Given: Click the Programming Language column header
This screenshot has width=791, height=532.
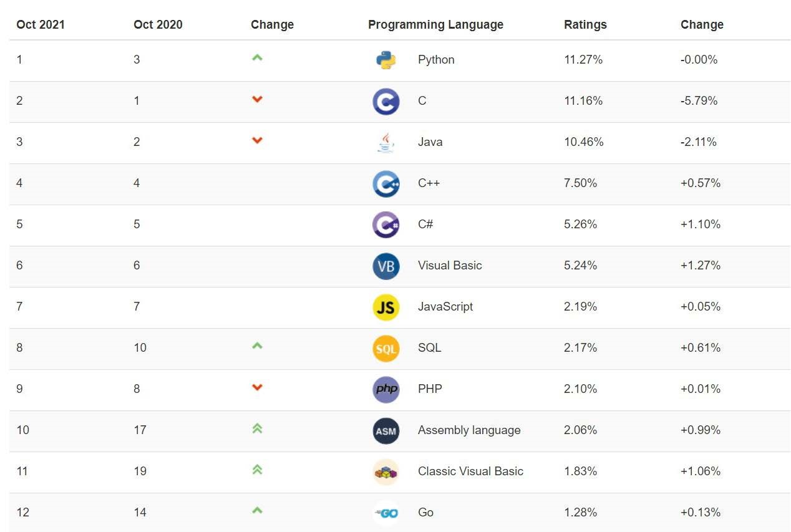Looking at the screenshot, I should [435, 25].
